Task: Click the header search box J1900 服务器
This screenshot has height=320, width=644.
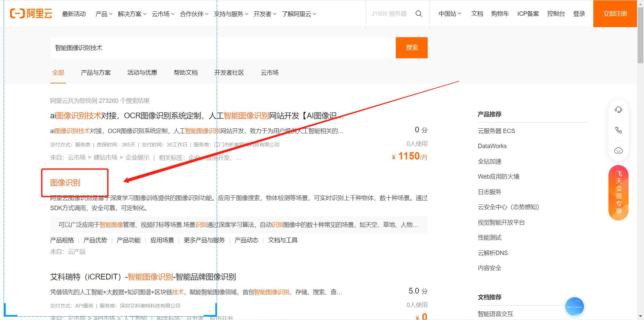Action: tap(389, 14)
